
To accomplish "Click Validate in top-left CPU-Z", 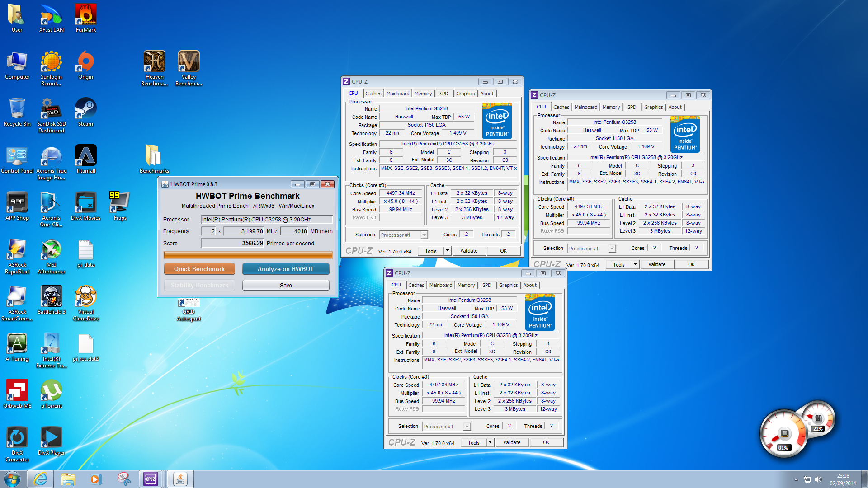I will (469, 251).
